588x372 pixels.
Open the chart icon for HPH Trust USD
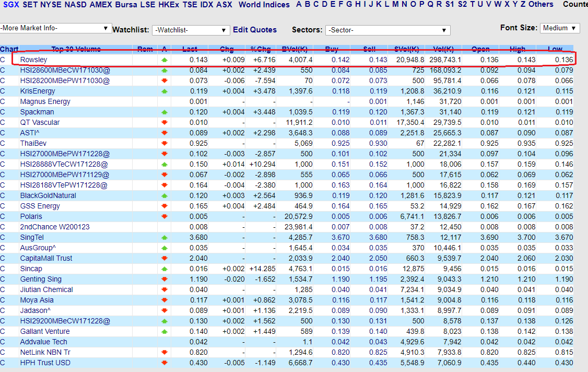coord(4,362)
